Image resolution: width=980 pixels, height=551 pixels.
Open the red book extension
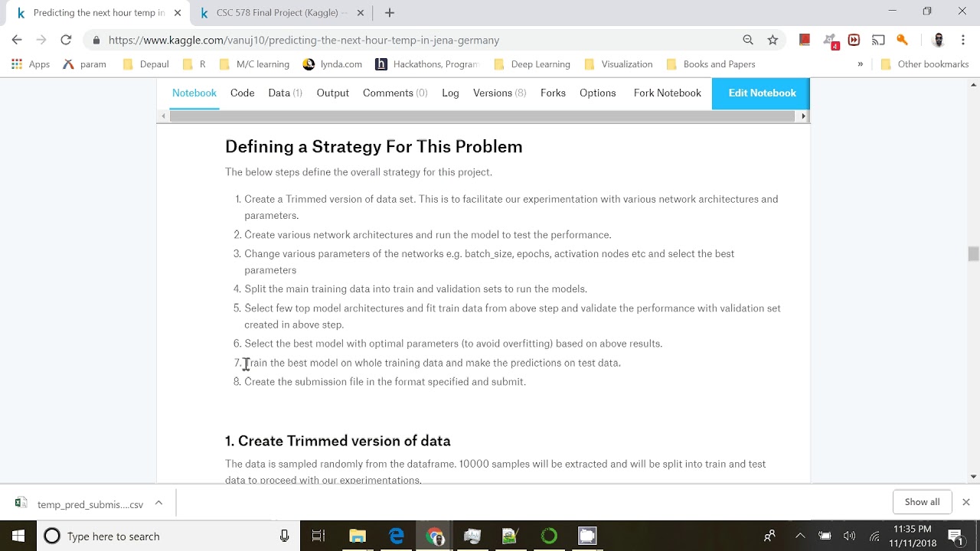coord(804,40)
